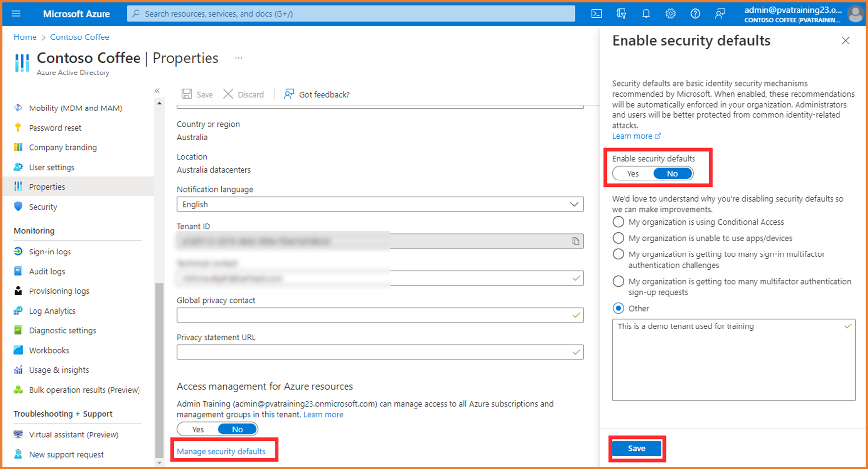Select the Other reason radio button
This screenshot has height=469, width=868.
618,308
